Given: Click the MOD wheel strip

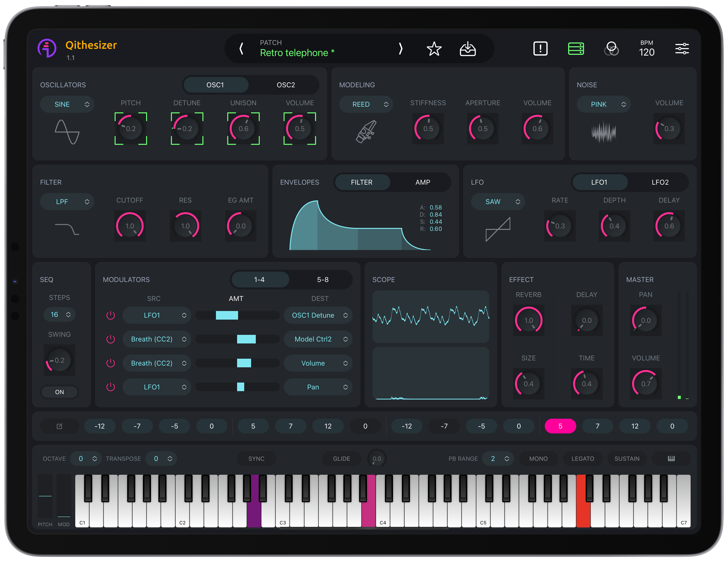Looking at the screenshot, I should click(x=64, y=496).
